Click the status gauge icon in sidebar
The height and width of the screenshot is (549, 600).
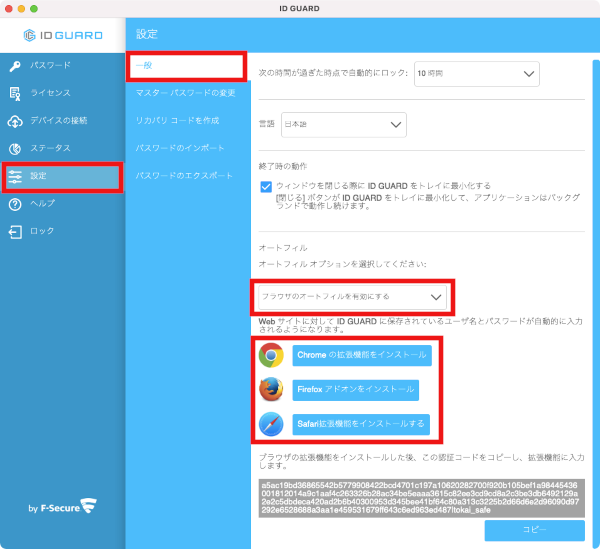(15, 149)
